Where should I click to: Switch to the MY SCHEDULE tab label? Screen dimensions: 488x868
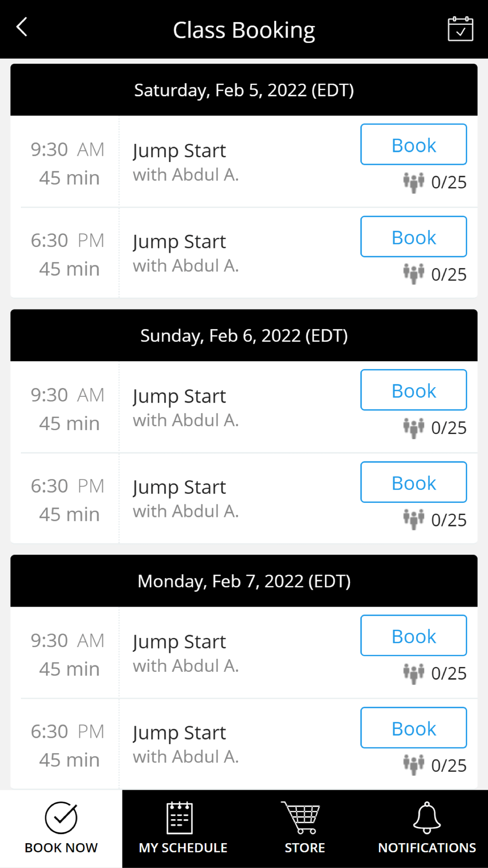click(183, 848)
